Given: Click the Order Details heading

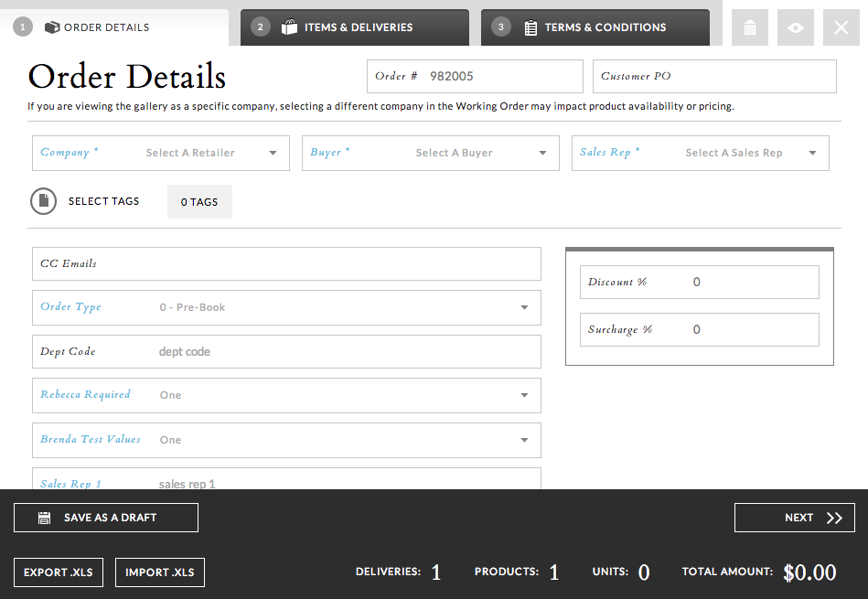Looking at the screenshot, I should coord(127,77).
